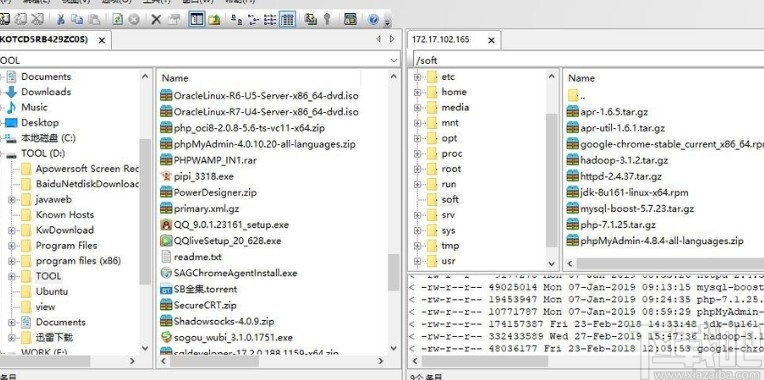Click the Copy icon in toolbar
Screen dimensions: 764x380
[x=77, y=19]
